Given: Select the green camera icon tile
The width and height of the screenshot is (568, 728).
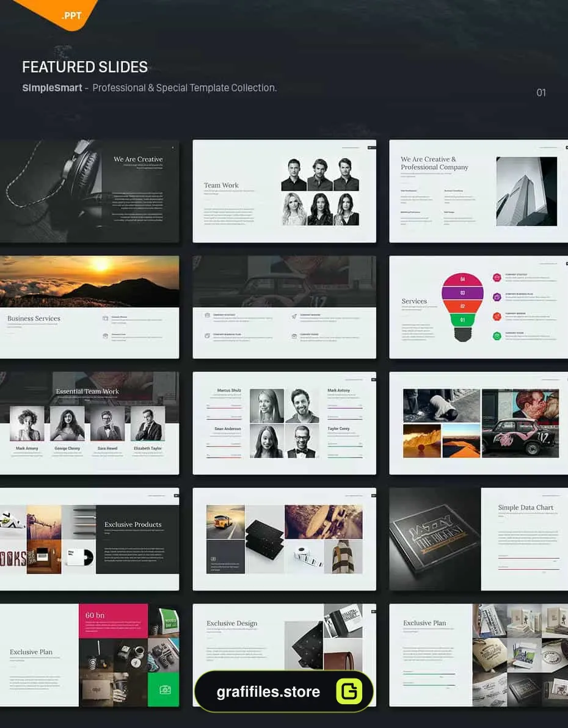Looking at the screenshot, I should [164, 689].
